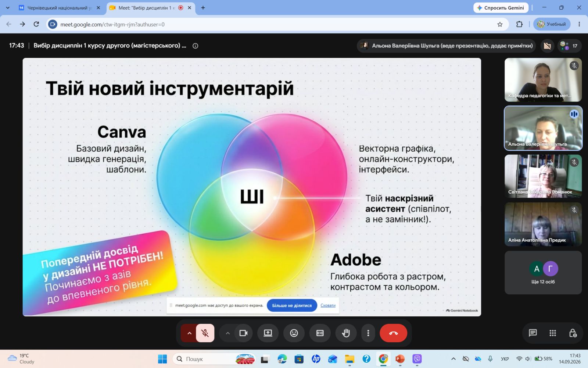Open the HP app from the taskbar
Screen dimensions: 588x368
pos(316,359)
